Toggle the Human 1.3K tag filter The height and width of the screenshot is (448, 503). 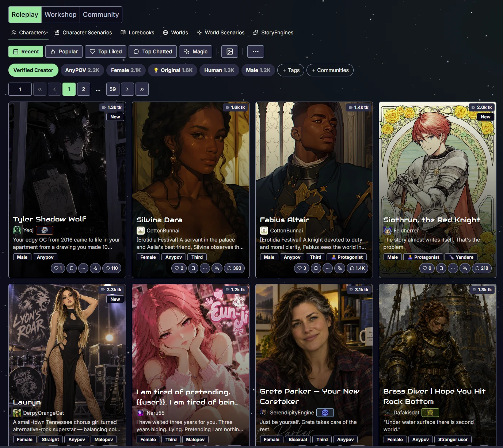point(219,70)
